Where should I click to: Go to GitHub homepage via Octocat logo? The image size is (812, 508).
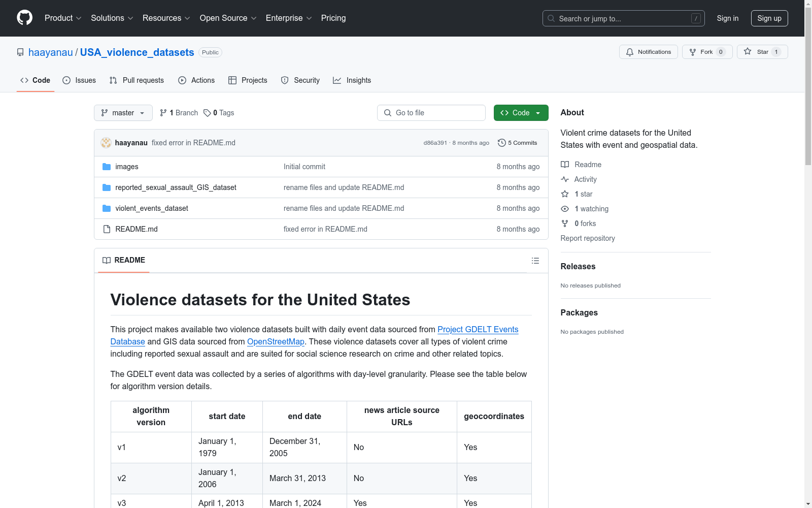(24, 18)
